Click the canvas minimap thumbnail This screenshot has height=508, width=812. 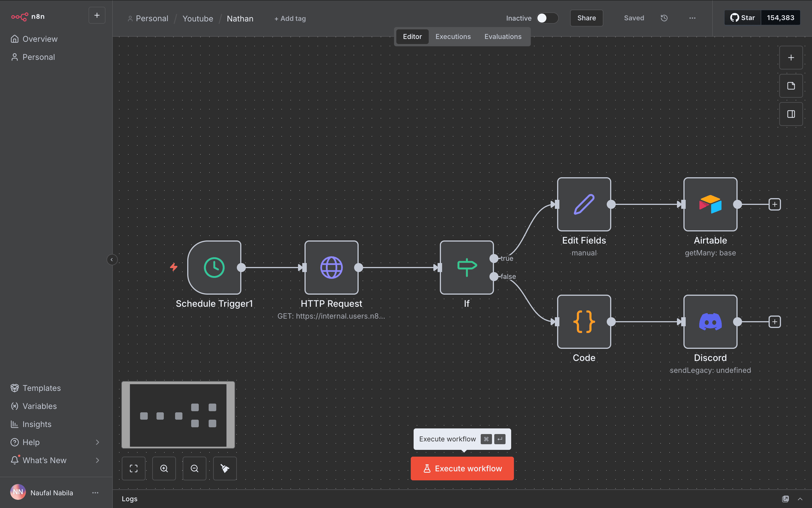(x=178, y=415)
